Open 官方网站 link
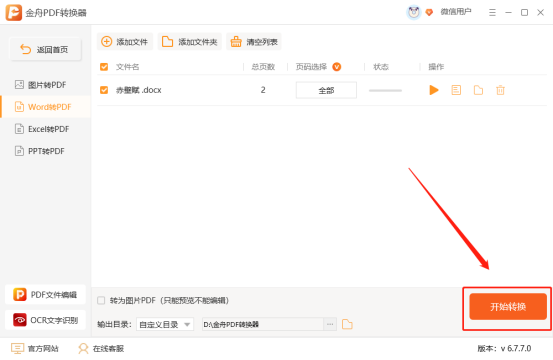 pyautogui.click(x=35, y=348)
